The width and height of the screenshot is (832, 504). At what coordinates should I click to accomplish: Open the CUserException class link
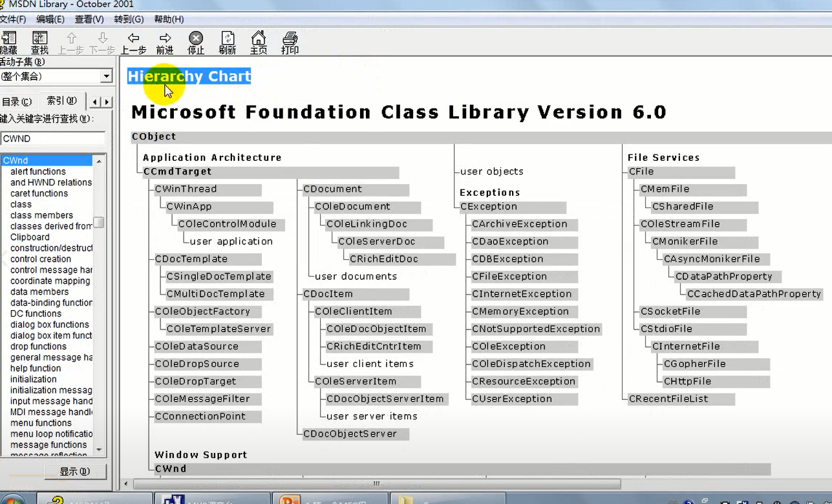click(511, 399)
